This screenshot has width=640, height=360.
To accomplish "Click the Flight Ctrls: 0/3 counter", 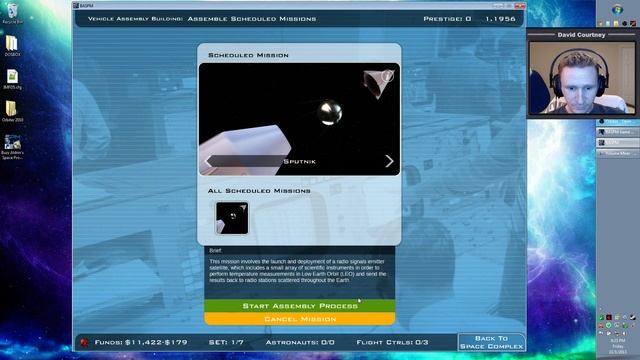I will 392,342.
